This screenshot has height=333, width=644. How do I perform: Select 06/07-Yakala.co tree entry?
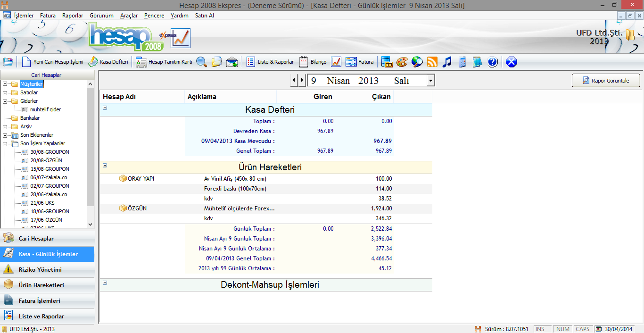pos(49,177)
